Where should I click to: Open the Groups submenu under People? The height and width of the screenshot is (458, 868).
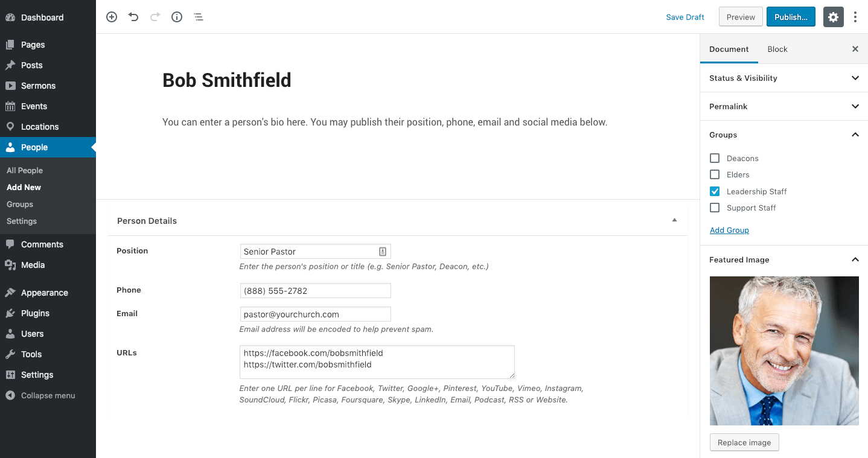click(x=20, y=204)
